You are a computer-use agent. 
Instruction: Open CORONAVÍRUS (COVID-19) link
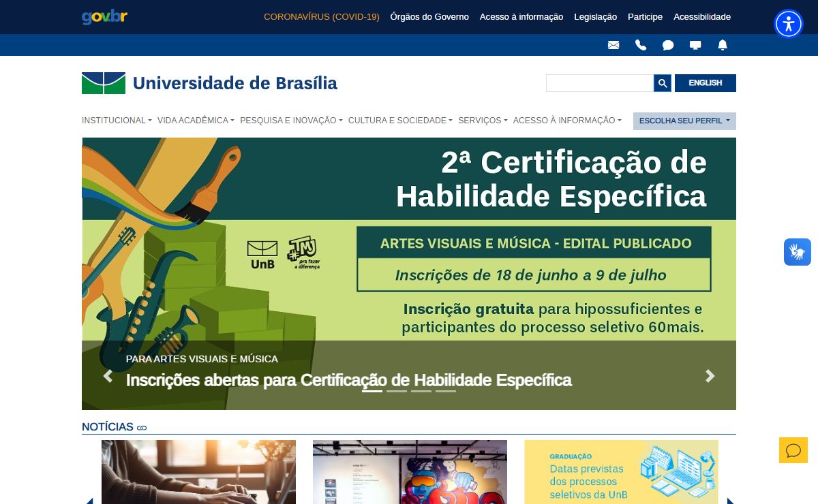pos(322,17)
